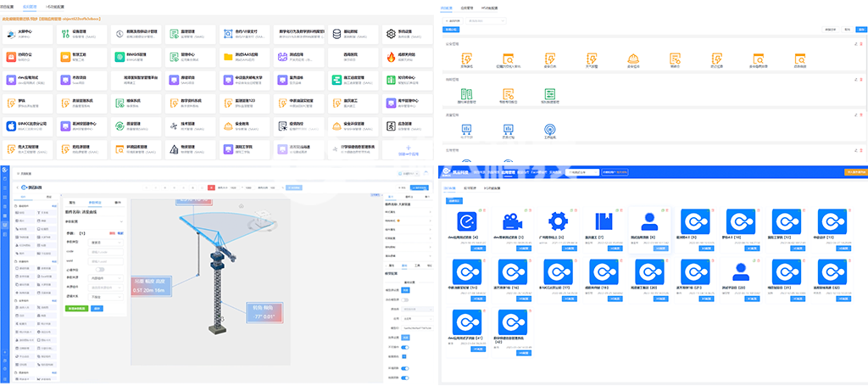Open the purple calendar 测试应用 card
Image resolution: width=868 pixels, height=386 pixels.
pos(298,57)
